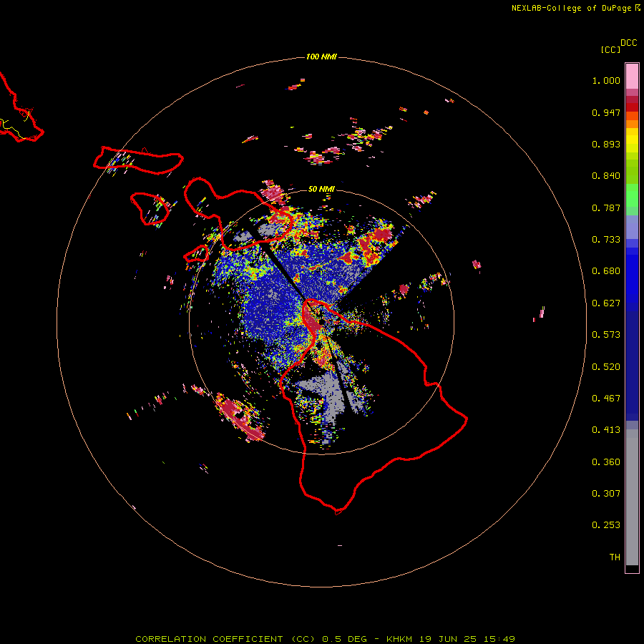This screenshot has height=644, width=644.
Task: Click the 15:49 timestamp in the caption
Action: pos(499,639)
